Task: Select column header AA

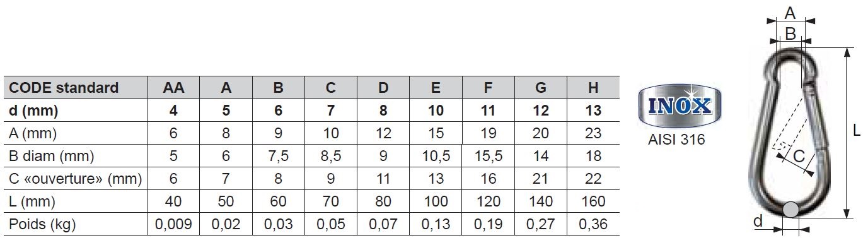Action: [173, 88]
